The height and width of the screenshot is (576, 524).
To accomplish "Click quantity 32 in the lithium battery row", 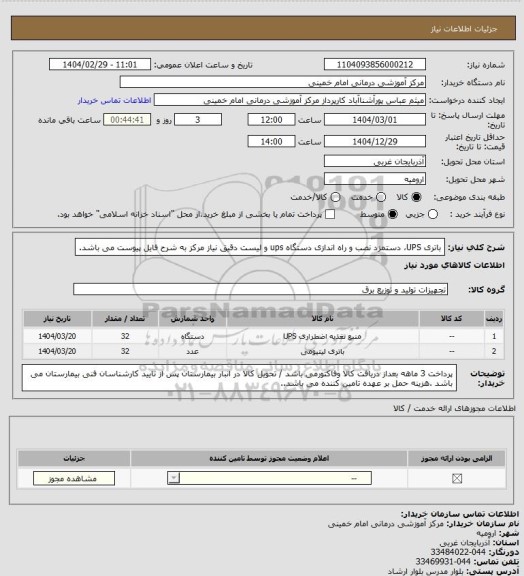I will point(125,352).
